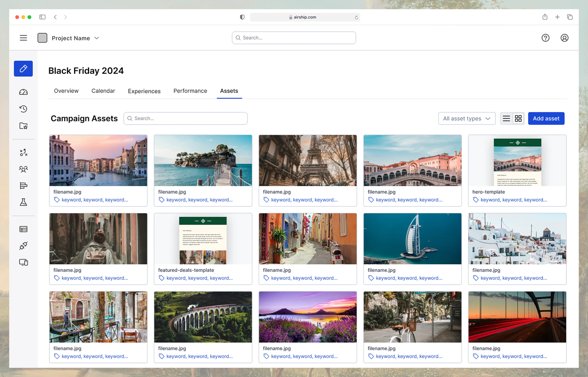Switch to the Overview tab
This screenshot has width=588, height=377.
tap(66, 91)
